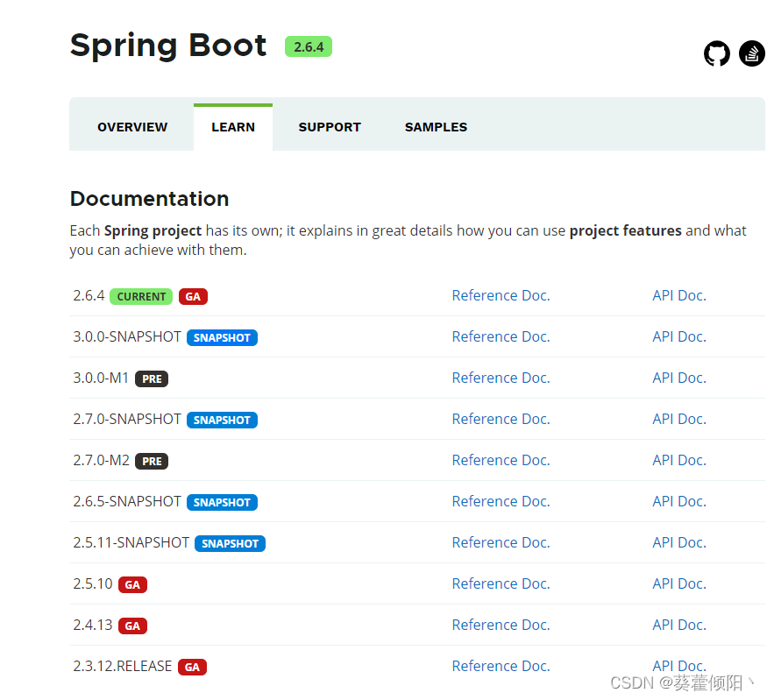Switch to the OVERVIEW tab
This screenshot has height=700, width=767.
coord(132,127)
